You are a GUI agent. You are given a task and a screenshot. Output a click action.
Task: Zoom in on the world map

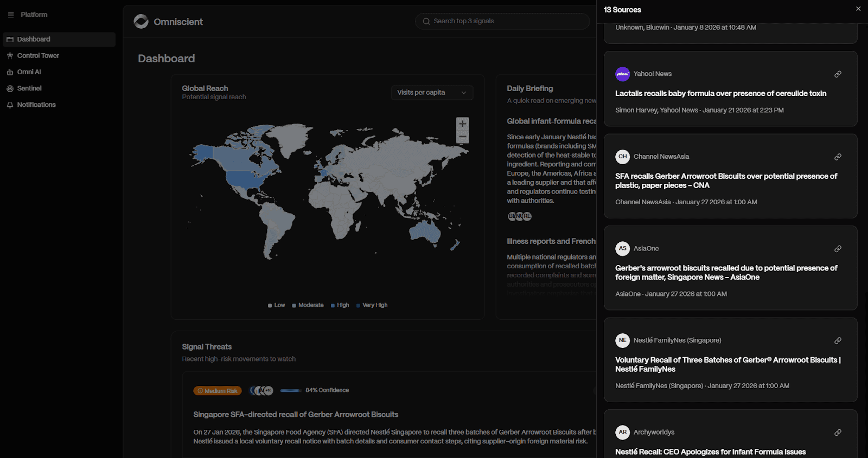[x=462, y=124]
